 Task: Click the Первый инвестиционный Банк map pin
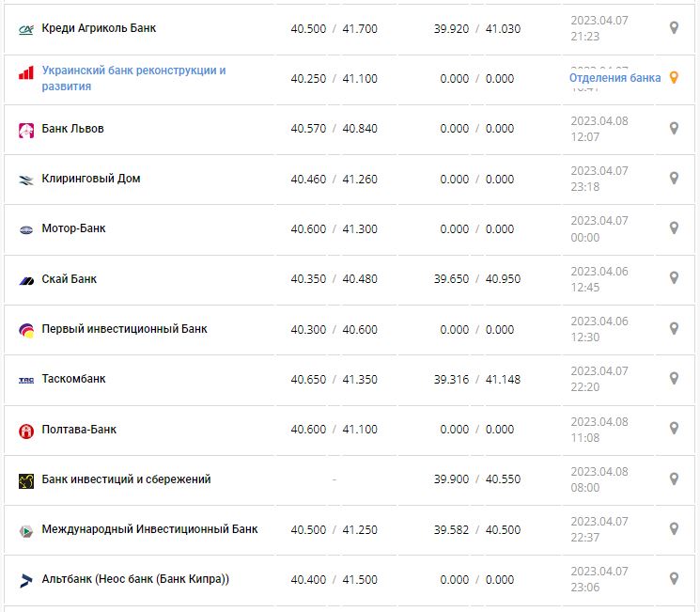(674, 329)
